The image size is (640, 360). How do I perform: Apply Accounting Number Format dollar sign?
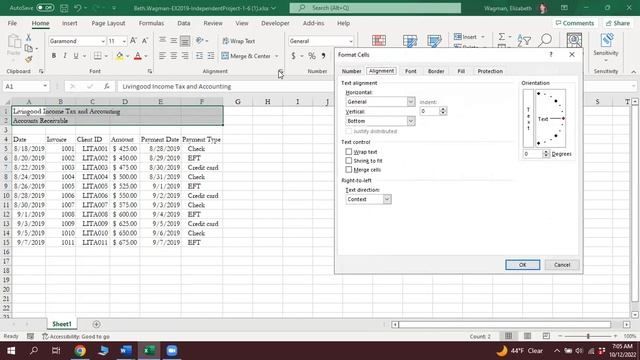pyautogui.click(x=293, y=56)
